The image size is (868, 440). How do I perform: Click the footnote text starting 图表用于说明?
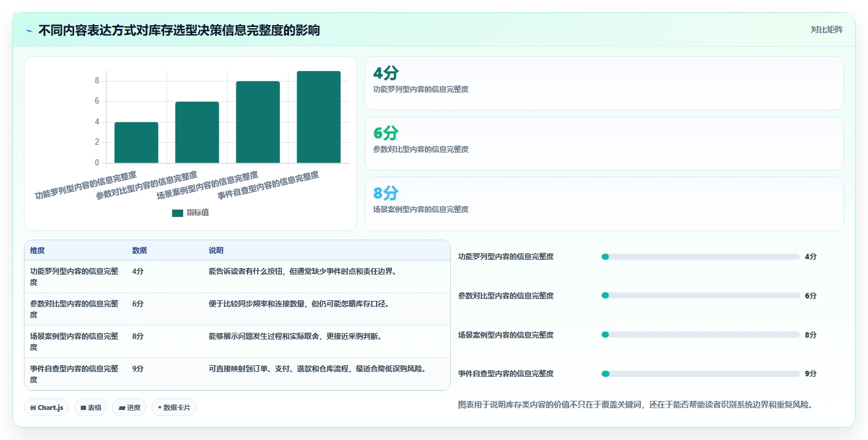(x=635, y=405)
